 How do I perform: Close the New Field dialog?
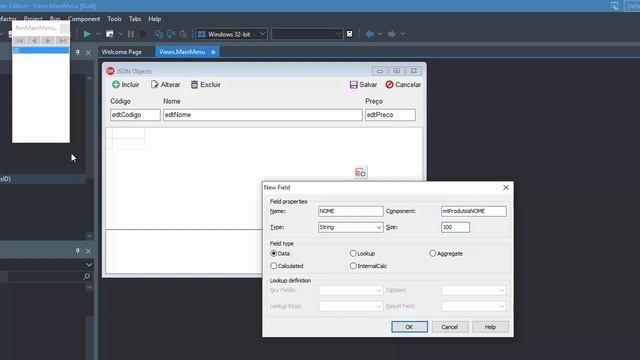506,187
